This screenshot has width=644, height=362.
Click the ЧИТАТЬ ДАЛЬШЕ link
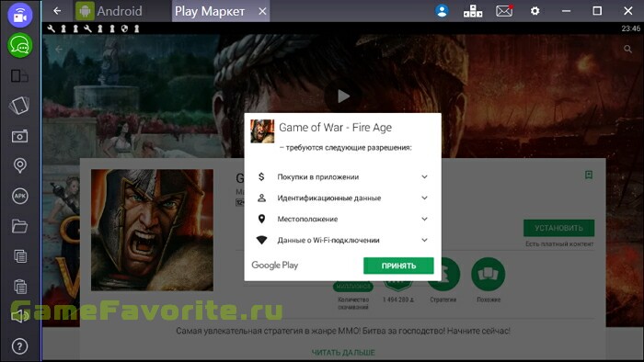click(343, 352)
